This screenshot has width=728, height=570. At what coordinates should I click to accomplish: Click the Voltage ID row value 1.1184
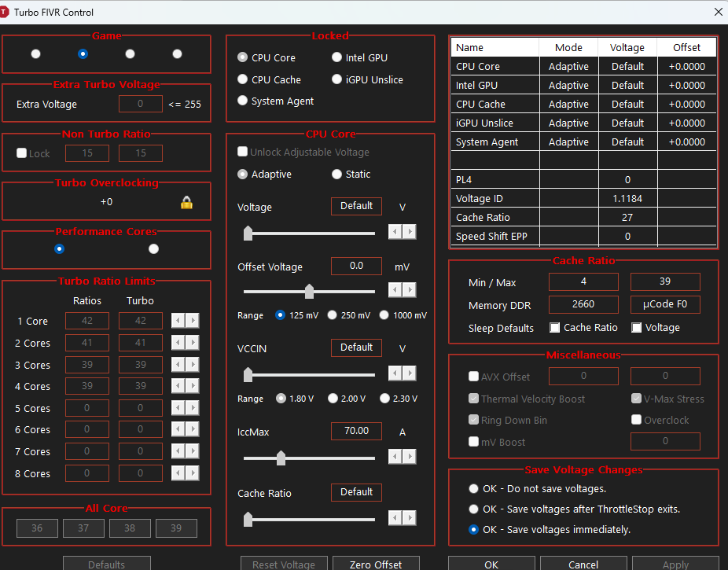pos(627,199)
